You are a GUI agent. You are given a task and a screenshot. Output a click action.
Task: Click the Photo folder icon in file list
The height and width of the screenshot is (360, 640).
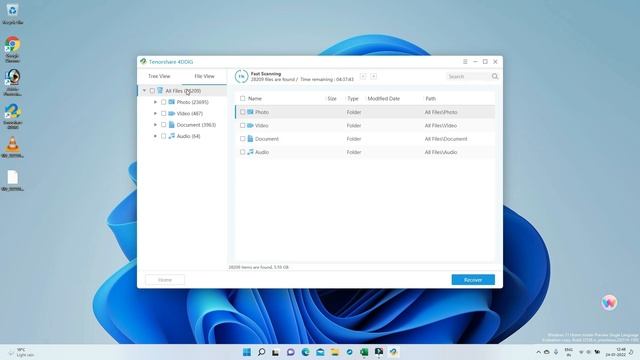pos(250,112)
